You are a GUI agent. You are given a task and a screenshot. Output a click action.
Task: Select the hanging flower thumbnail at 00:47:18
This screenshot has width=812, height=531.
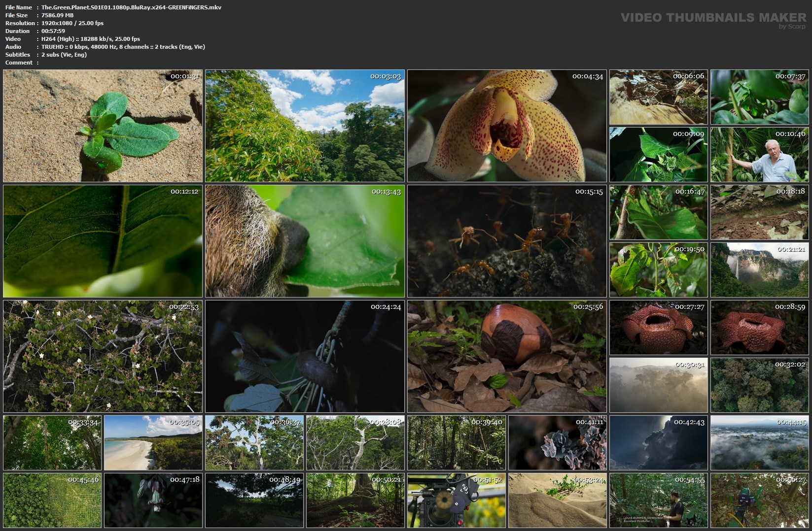[x=153, y=500]
